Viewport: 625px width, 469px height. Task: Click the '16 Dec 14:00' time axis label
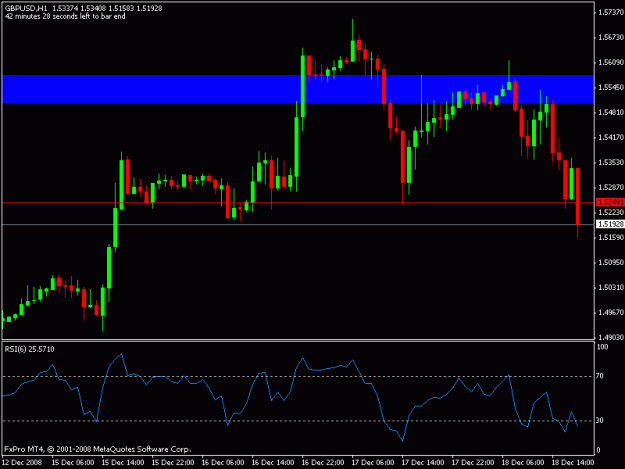(x=273, y=463)
